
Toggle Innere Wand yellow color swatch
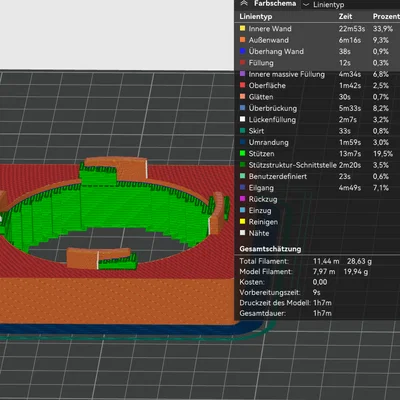[242, 29]
